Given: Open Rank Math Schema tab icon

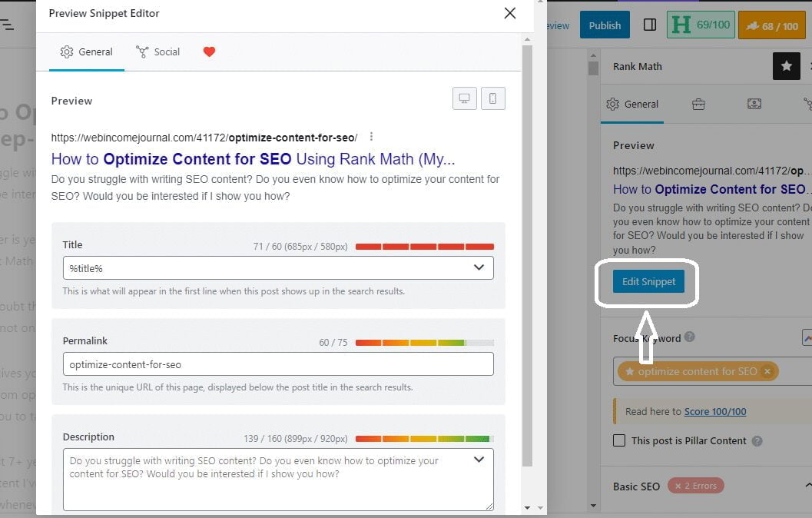Looking at the screenshot, I should point(754,104).
